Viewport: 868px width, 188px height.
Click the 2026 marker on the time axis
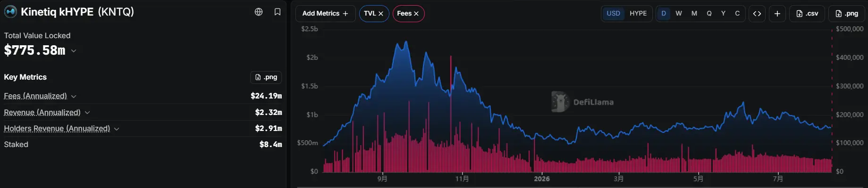(542, 179)
